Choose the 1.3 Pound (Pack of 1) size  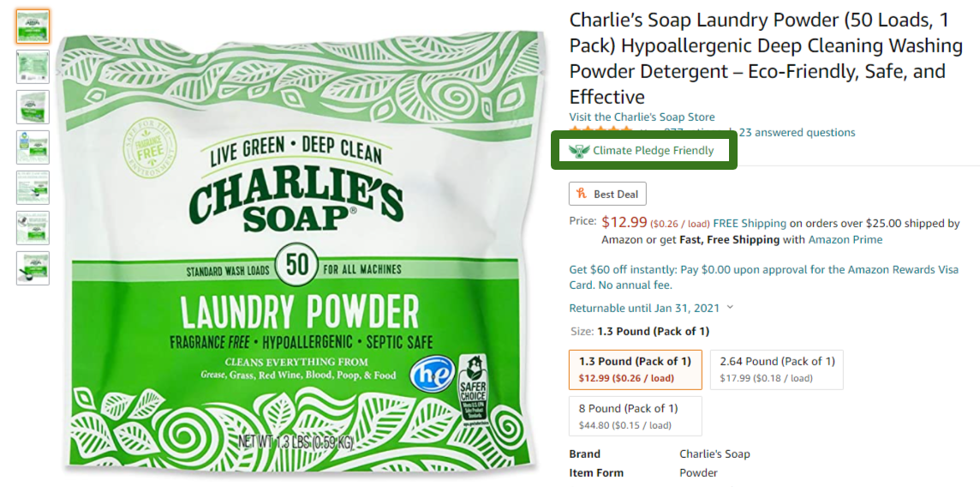(636, 370)
